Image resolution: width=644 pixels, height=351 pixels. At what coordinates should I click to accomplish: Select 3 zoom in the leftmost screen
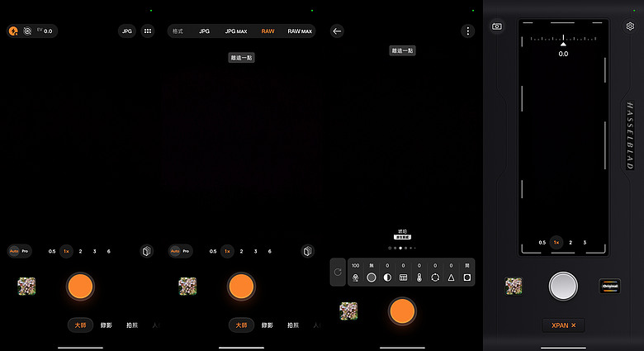(x=94, y=251)
